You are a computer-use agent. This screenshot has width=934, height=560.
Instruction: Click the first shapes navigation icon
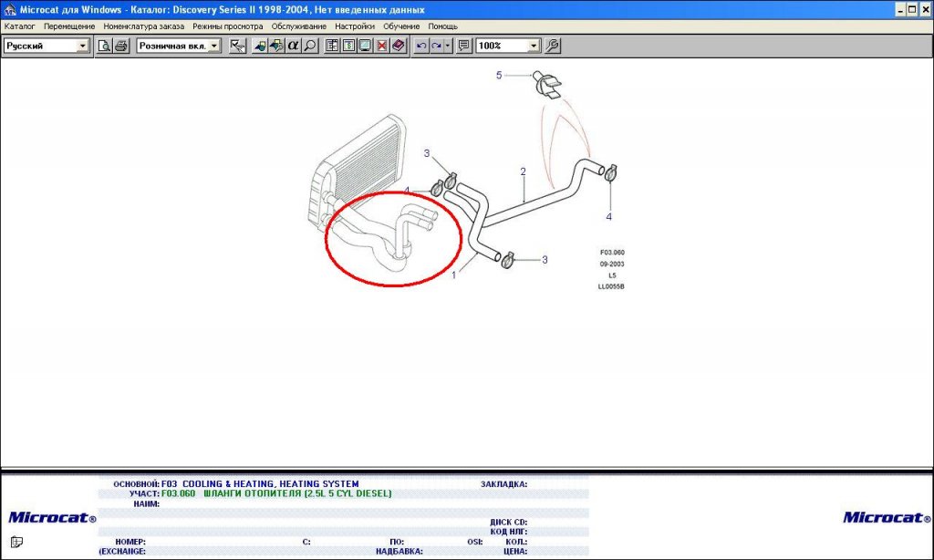(260, 46)
